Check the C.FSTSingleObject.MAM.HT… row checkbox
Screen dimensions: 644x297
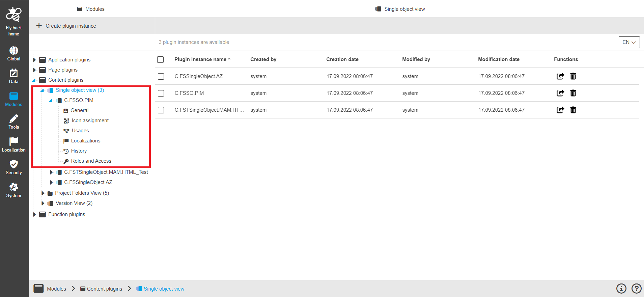tap(161, 110)
